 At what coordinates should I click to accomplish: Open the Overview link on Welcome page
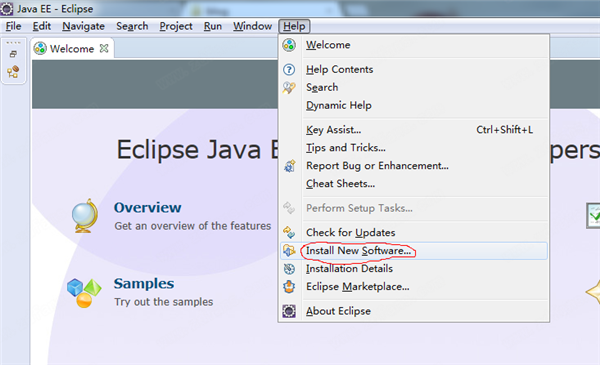(147, 207)
